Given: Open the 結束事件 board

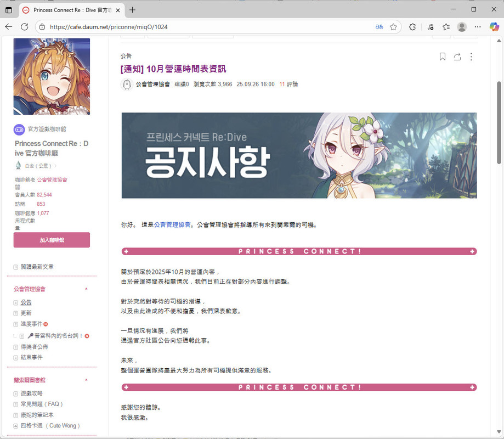Looking at the screenshot, I should pyautogui.click(x=31, y=357).
